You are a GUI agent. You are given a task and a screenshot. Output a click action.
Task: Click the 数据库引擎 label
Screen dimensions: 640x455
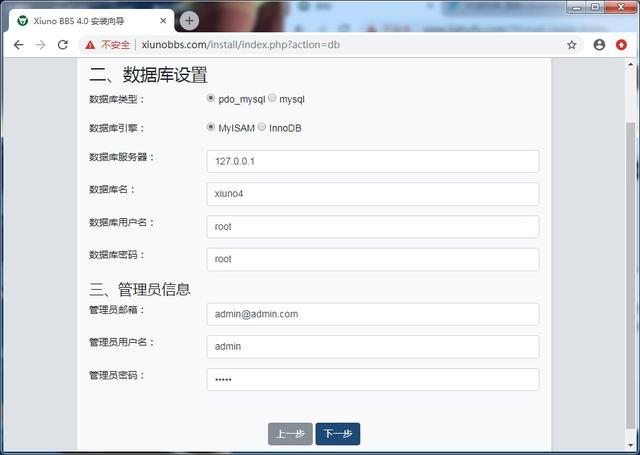point(117,128)
